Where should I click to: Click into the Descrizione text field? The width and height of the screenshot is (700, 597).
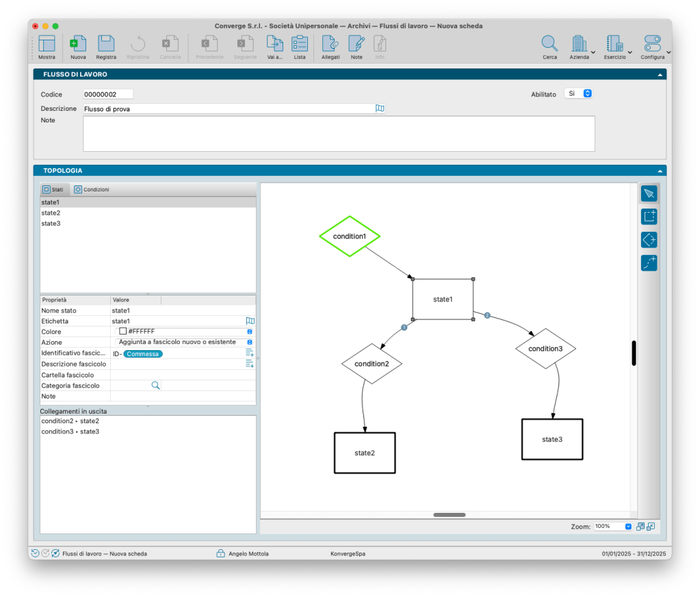[x=228, y=109]
